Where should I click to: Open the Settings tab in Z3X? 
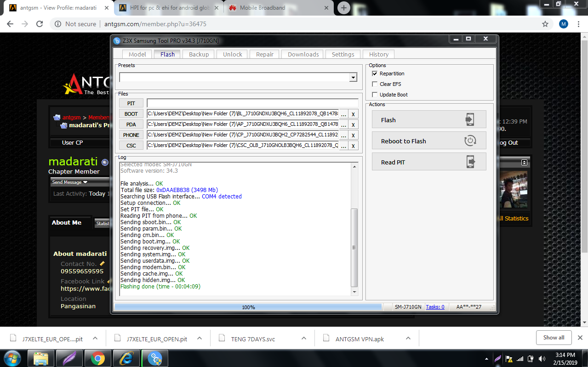pos(343,54)
